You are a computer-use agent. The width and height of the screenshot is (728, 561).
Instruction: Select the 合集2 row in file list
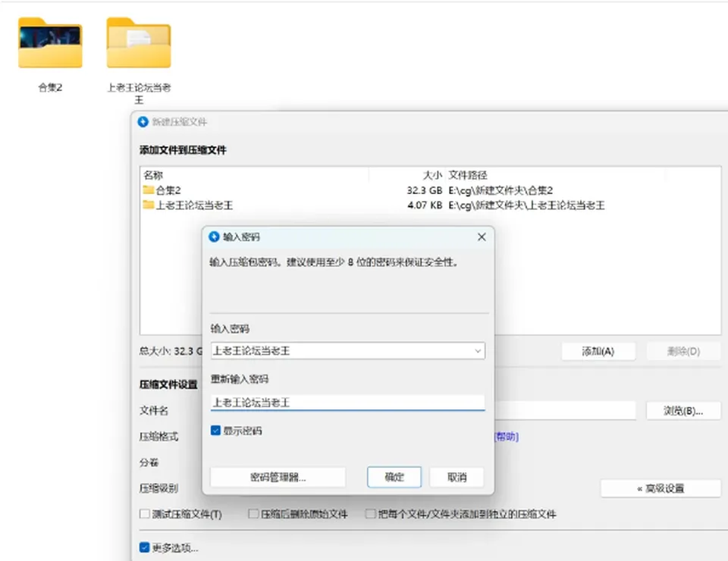tap(430, 190)
